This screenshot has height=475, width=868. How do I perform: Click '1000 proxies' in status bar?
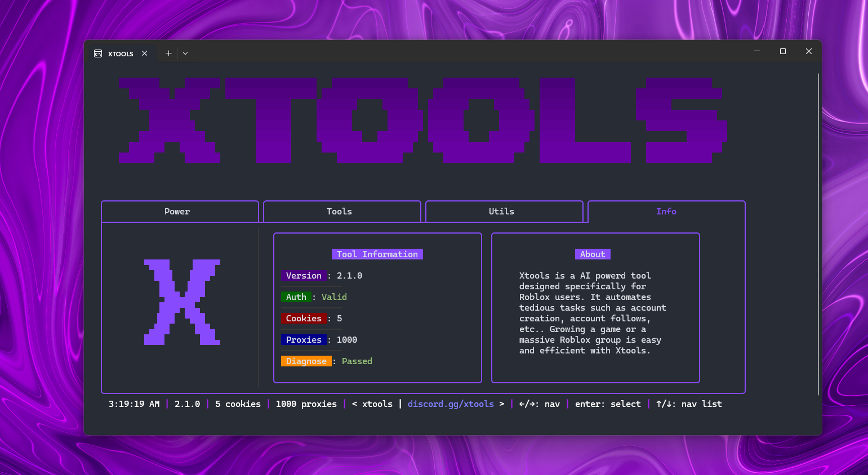[x=306, y=404]
